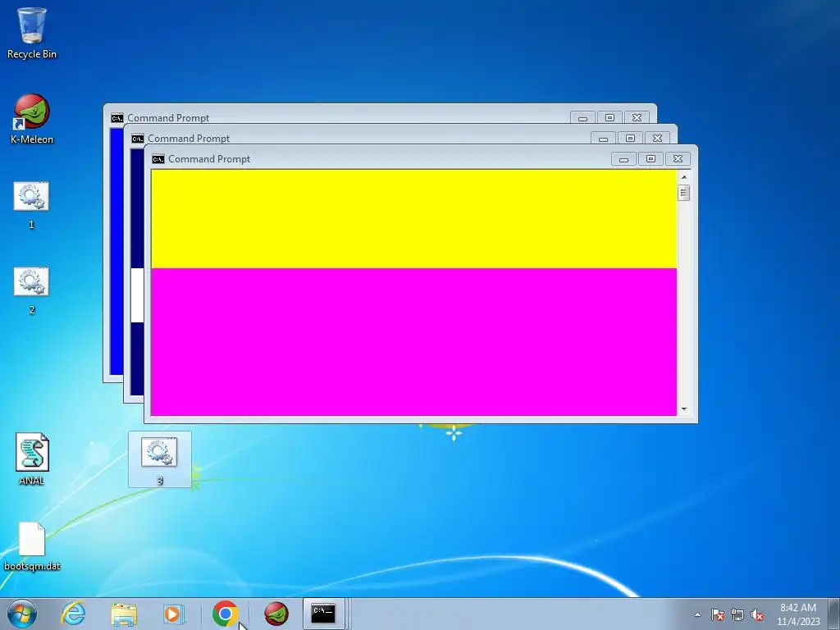
Task: Maximize the front Command Prompt window
Action: coord(651,159)
